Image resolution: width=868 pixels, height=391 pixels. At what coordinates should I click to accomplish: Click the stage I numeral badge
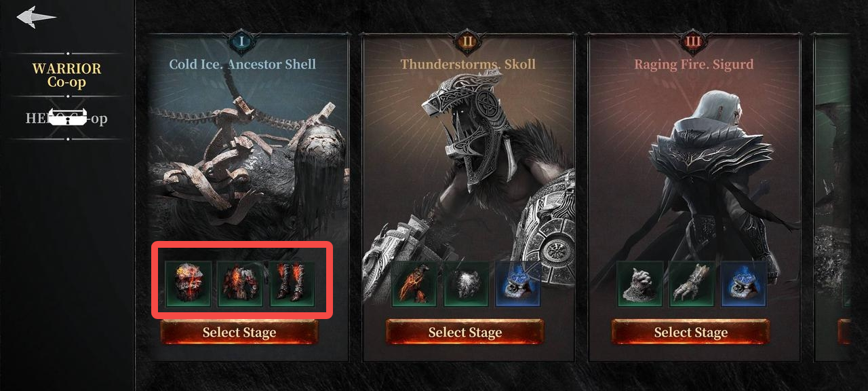[x=241, y=42]
